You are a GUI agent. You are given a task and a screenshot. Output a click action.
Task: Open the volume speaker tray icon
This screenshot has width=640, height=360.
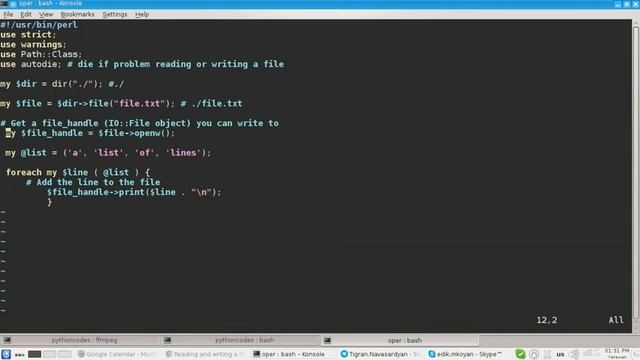[x=574, y=354]
